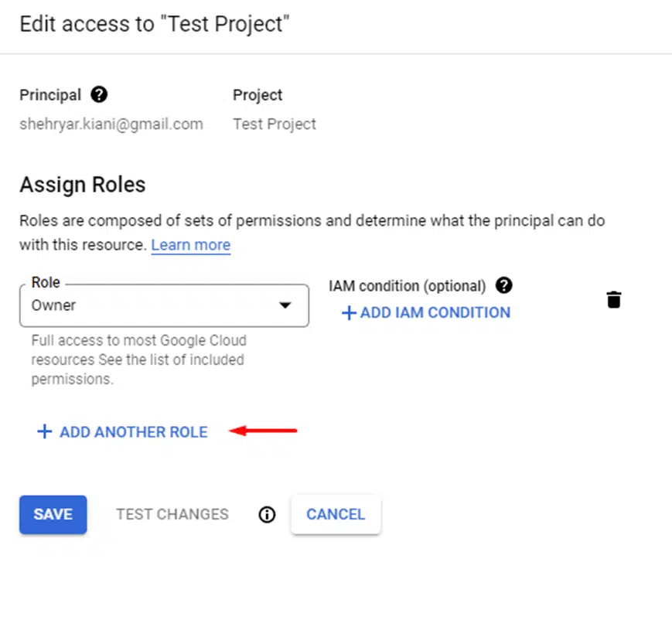This screenshot has width=672, height=627.
Task: Click the TEST CHANGES button
Action: pyautogui.click(x=172, y=514)
